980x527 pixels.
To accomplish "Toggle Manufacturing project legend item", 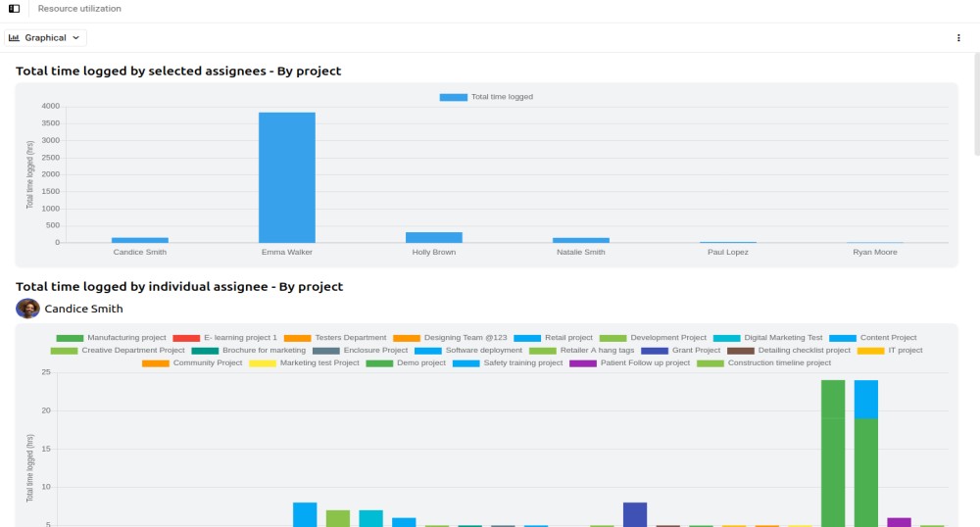I will coord(112,338).
